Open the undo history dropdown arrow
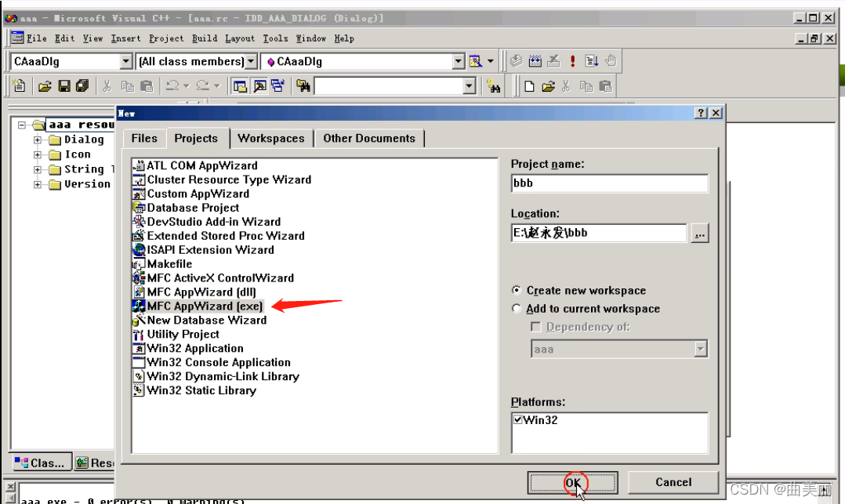Viewport: 845px width, 504px height. click(x=187, y=85)
